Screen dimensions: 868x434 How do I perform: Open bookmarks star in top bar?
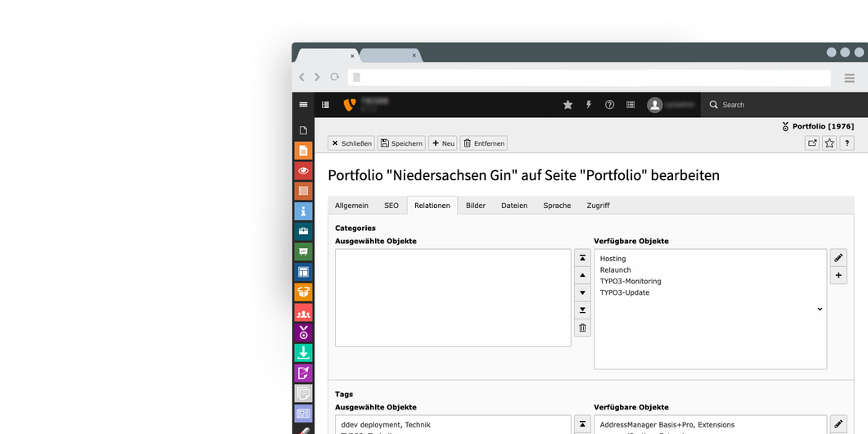tap(567, 105)
